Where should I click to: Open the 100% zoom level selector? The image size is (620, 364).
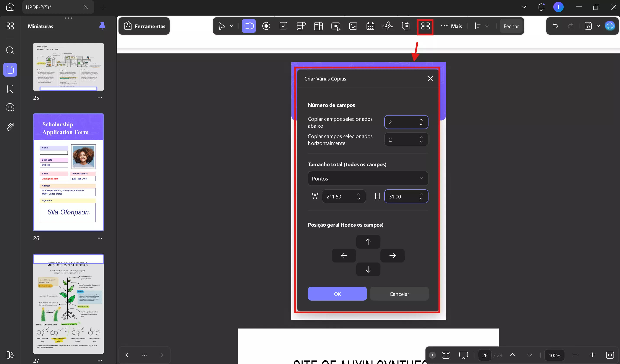[x=554, y=355]
